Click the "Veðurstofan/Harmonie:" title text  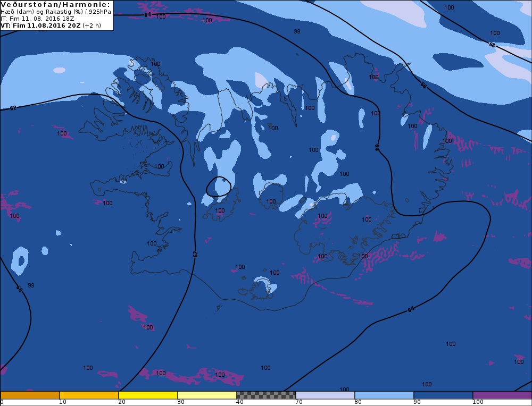click(55, 4)
